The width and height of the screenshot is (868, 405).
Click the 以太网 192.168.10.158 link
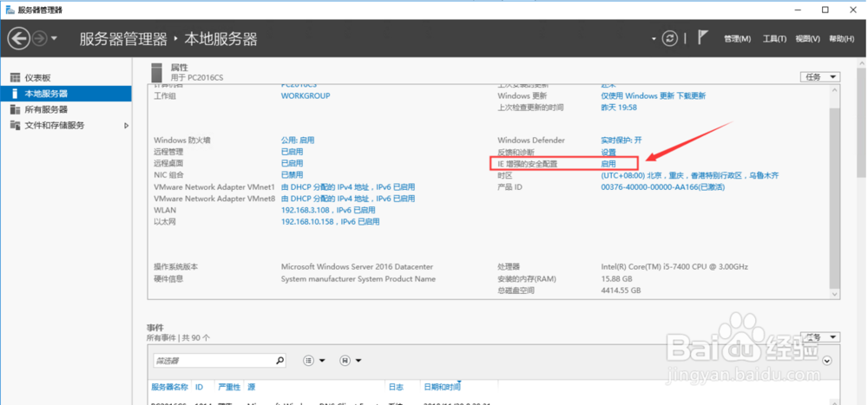[x=331, y=222]
